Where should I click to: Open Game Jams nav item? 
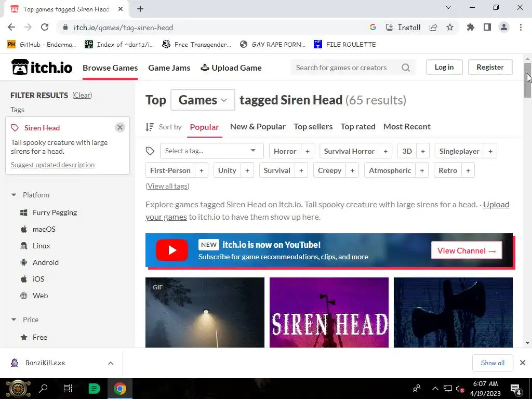pyautogui.click(x=169, y=68)
